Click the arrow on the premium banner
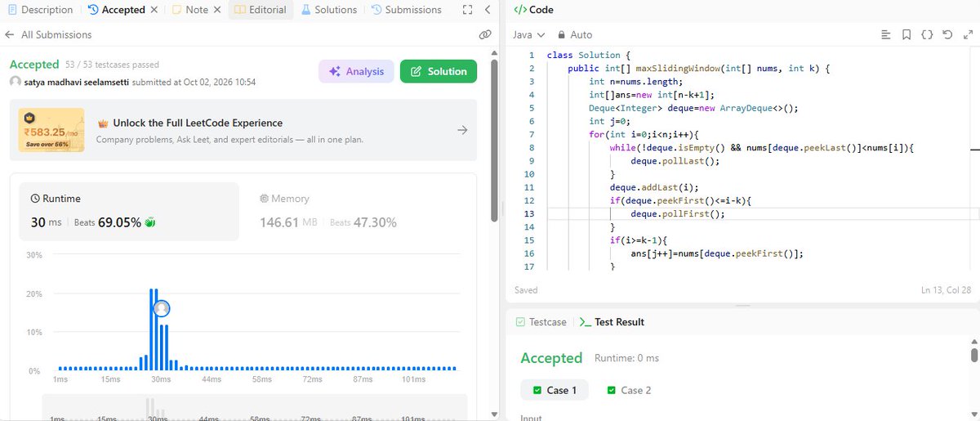 pos(462,130)
